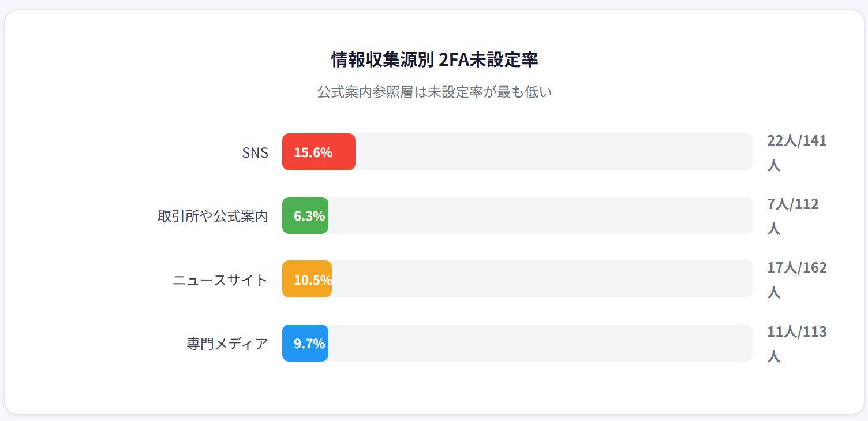Click the 22人/141人 count text
Screen dimensions: 868x421
(796, 152)
